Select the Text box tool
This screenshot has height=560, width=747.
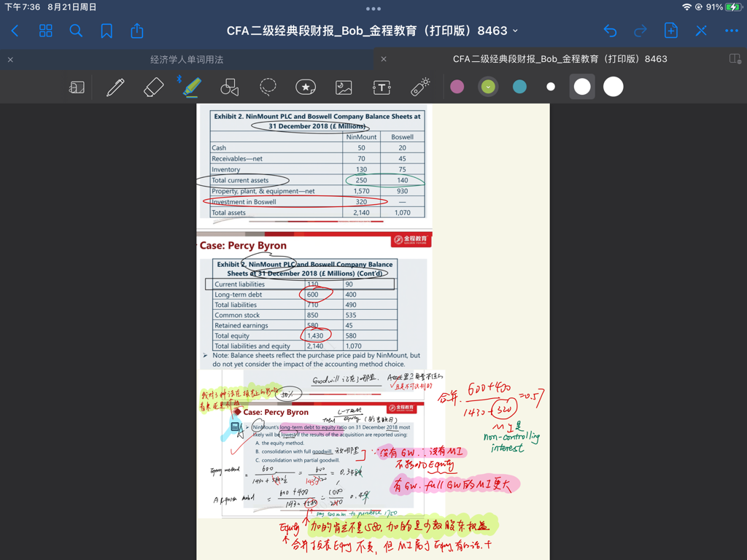(x=382, y=87)
